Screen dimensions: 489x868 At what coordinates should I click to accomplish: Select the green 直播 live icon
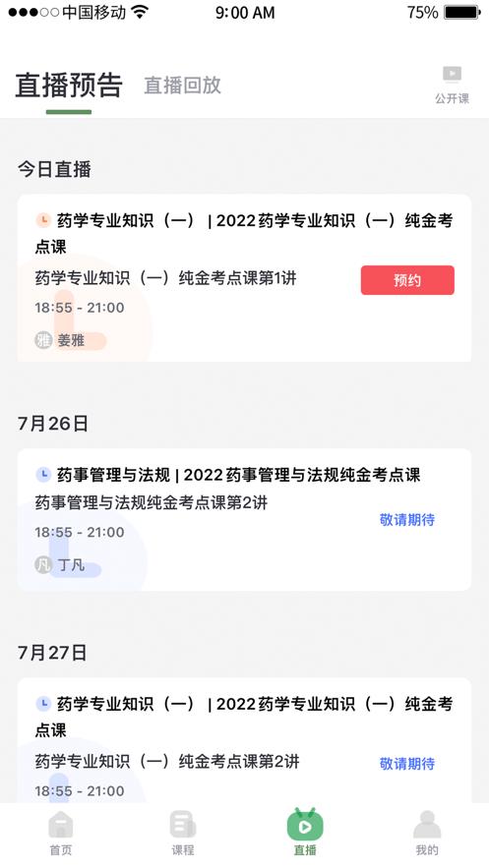[x=305, y=825]
